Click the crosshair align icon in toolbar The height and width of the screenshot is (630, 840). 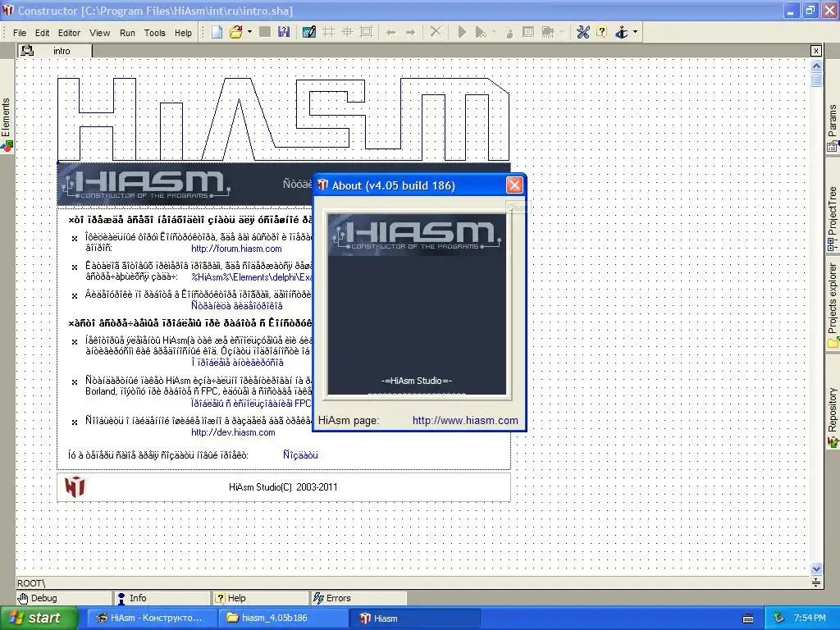tap(347, 32)
